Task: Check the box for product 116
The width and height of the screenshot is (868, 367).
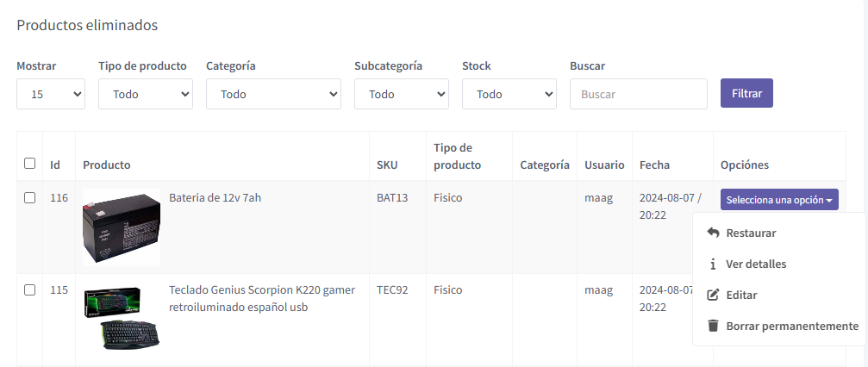Action: coord(30,198)
